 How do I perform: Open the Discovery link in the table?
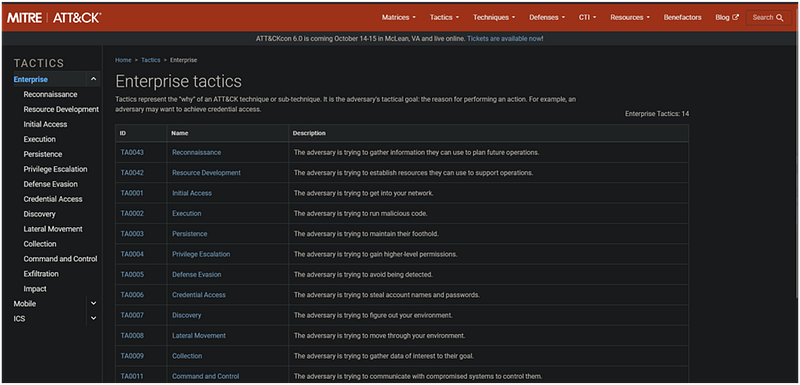click(187, 316)
